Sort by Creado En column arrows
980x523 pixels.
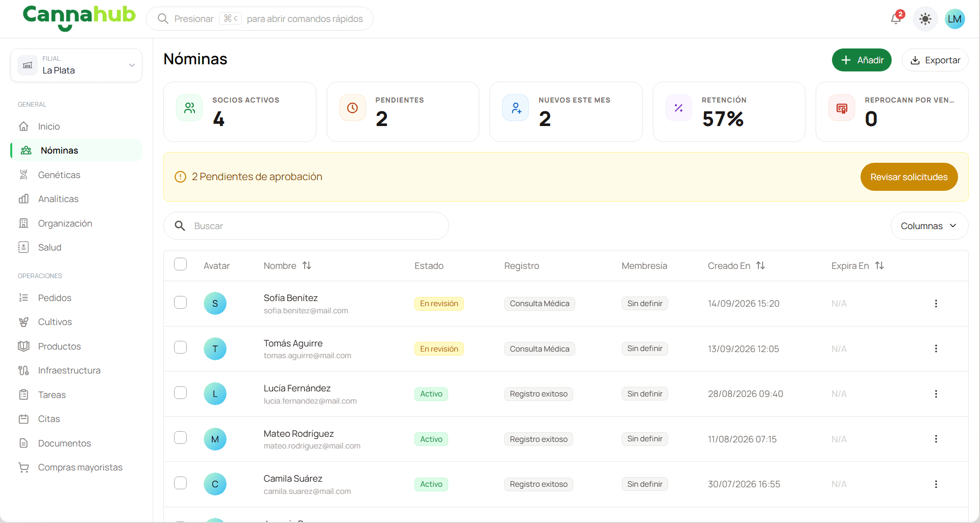pyautogui.click(x=761, y=265)
